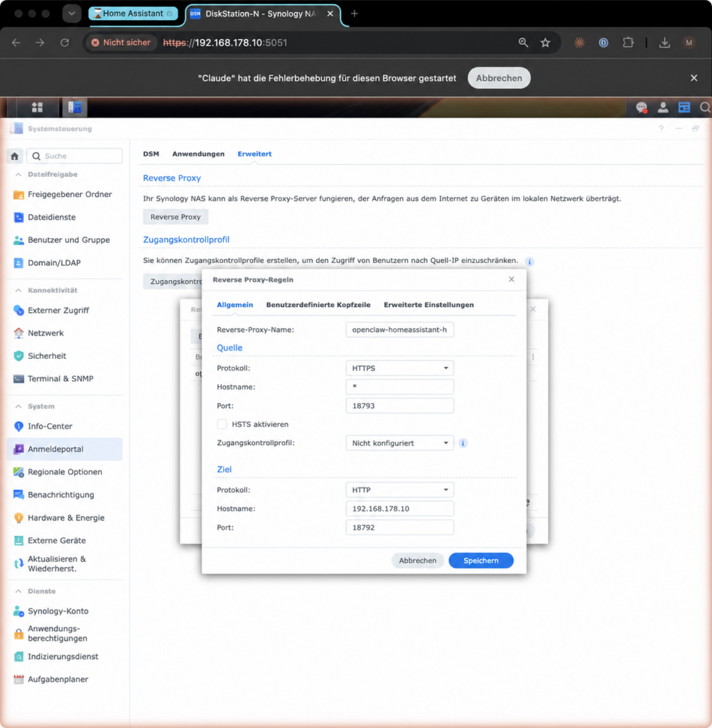Open browser extensions puzzle icon
Image resolution: width=712 pixels, height=728 pixels.
pyautogui.click(x=628, y=43)
